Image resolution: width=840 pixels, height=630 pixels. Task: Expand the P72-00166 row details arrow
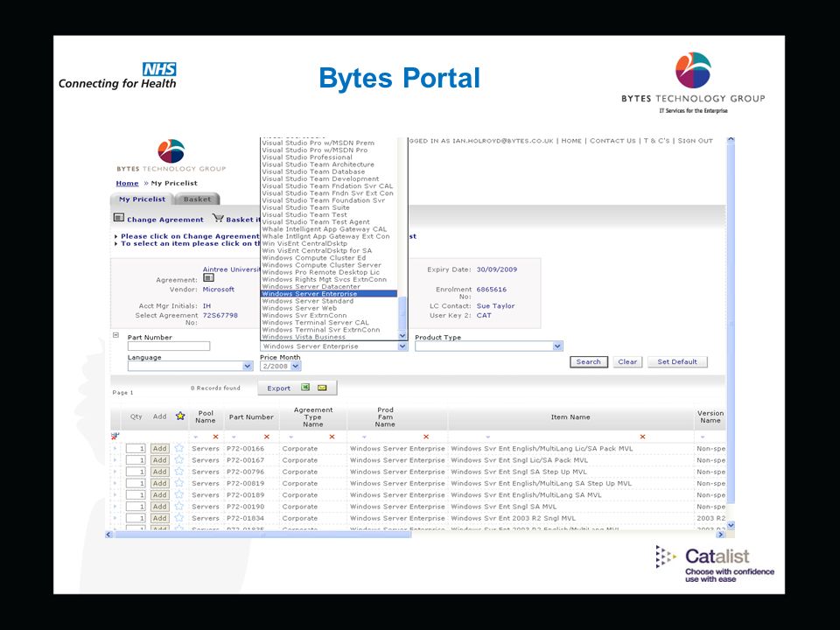(115, 448)
